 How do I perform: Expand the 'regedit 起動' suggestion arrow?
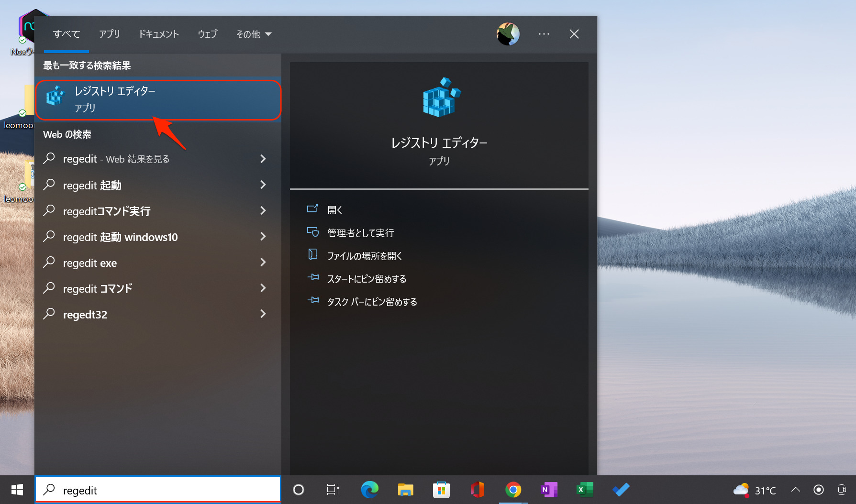pos(263,185)
